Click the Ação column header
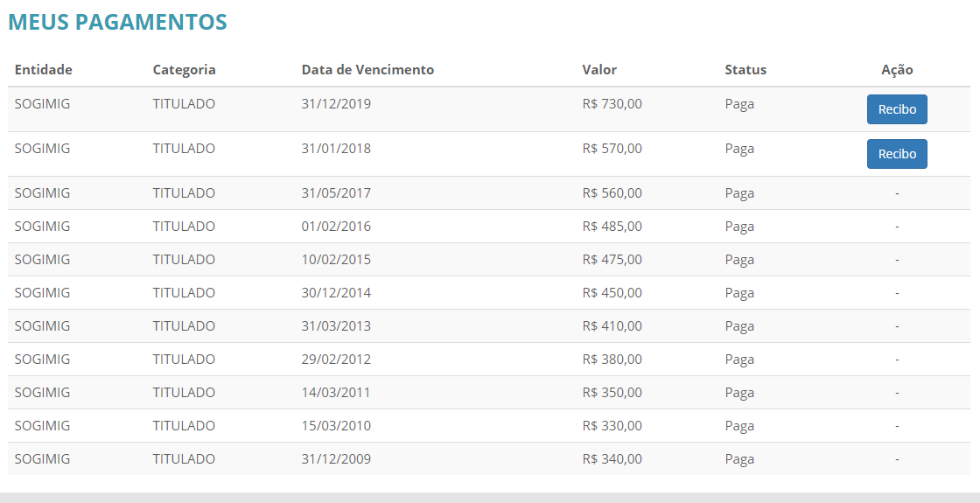980x503 pixels. pos(897,70)
